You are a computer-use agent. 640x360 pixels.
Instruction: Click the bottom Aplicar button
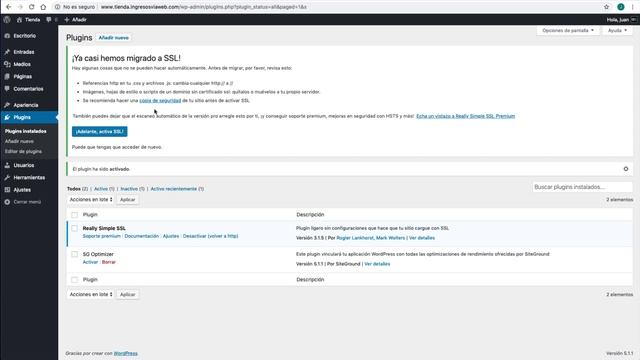click(x=127, y=294)
